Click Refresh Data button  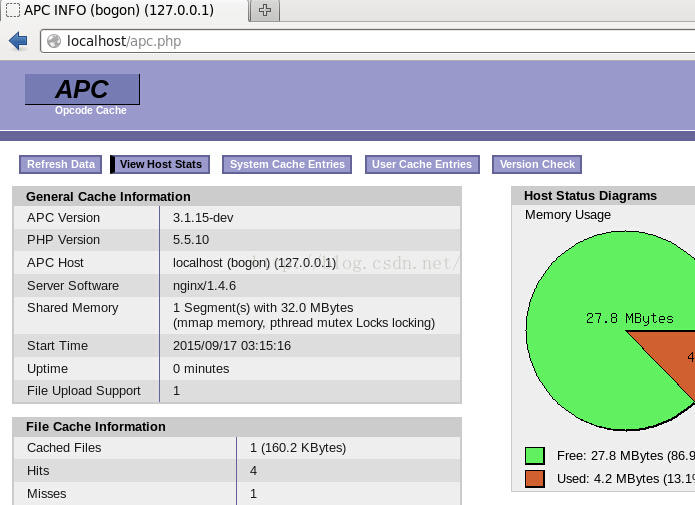61,164
